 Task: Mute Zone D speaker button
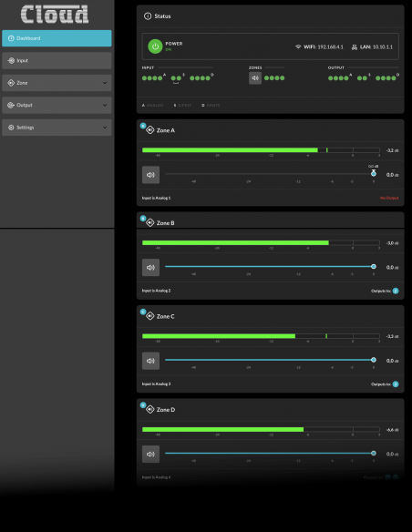coord(150,454)
